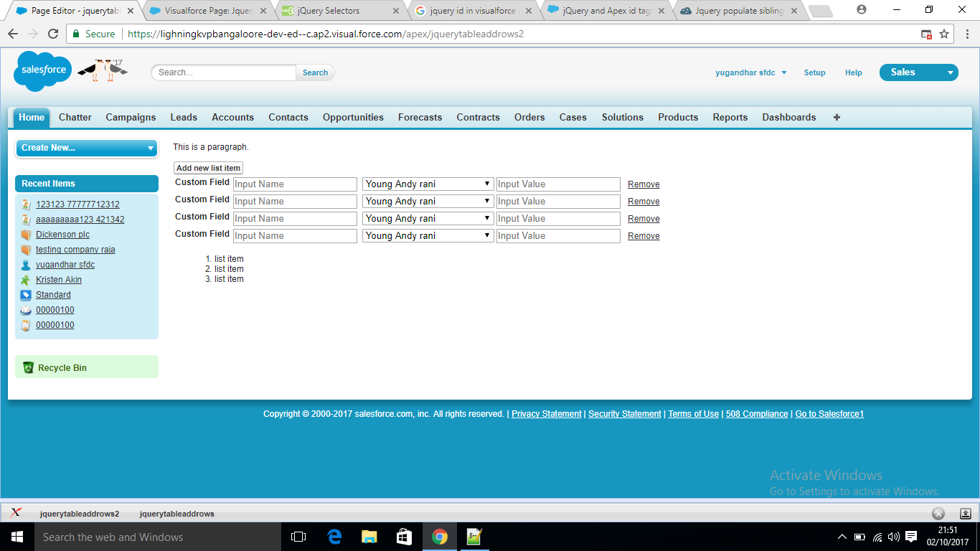The image size is (980, 551).
Task: Click the Add new list item button
Action: (208, 168)
